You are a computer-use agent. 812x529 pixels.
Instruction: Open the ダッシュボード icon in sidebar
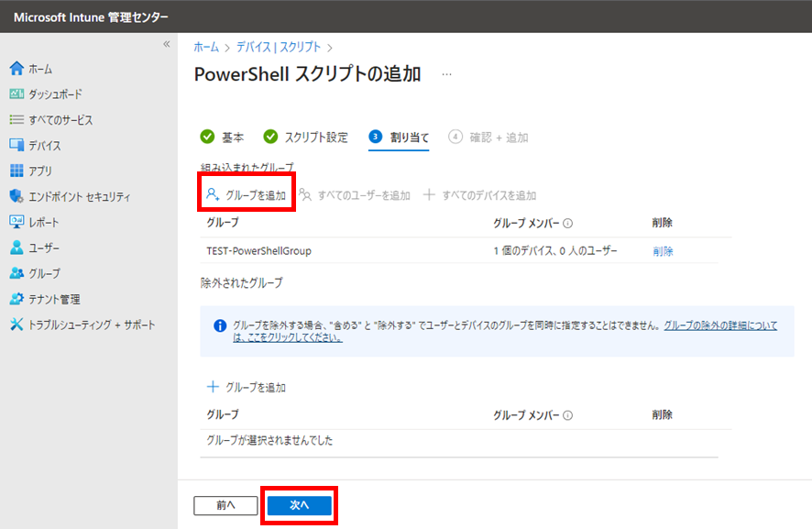click(x=16, y=94)
